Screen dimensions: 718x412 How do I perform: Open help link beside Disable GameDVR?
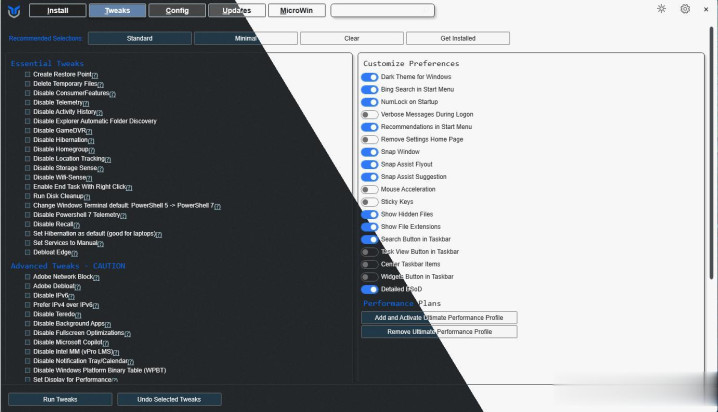pyautogui.click(x=89, y=131)
